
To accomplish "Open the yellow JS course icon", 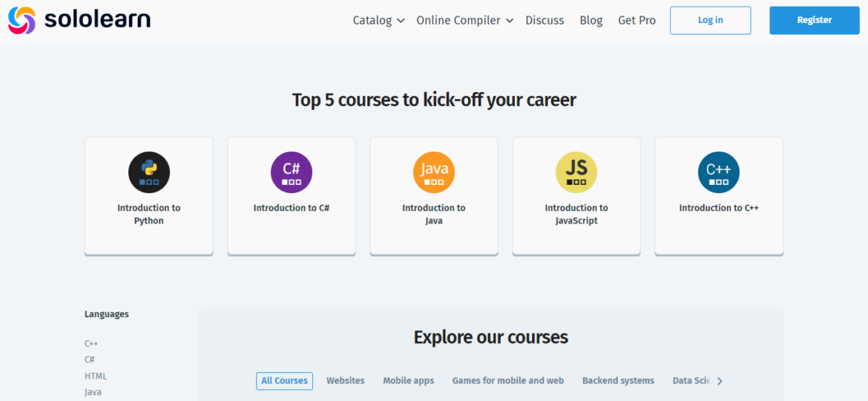I will 576,172.
